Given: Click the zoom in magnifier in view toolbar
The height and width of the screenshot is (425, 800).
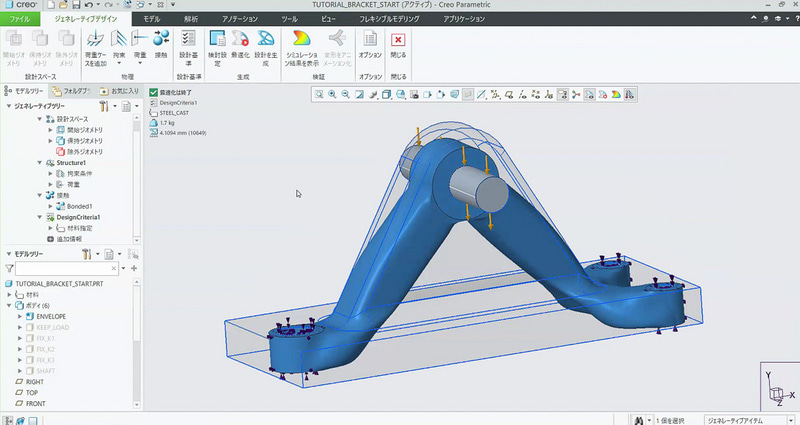Looking at the screenshot, I should point(332,95).
